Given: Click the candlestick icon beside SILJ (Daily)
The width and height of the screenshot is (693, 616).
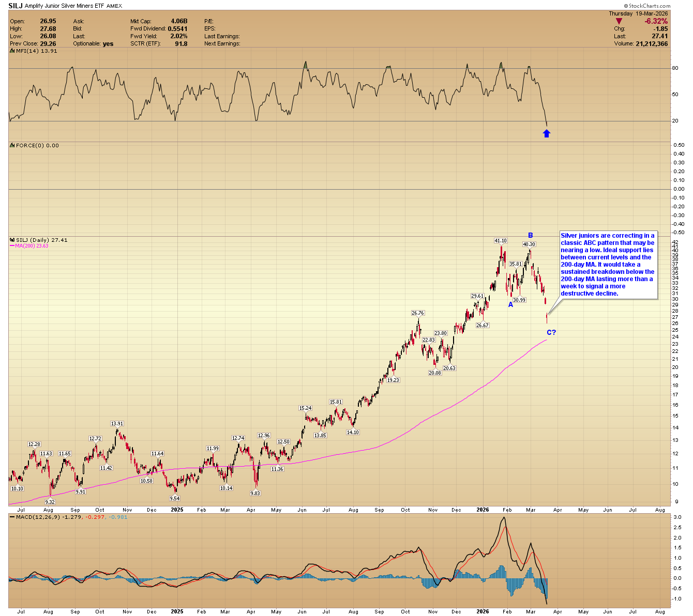Looking at the screenshot, I should click(x=12, y=240).
